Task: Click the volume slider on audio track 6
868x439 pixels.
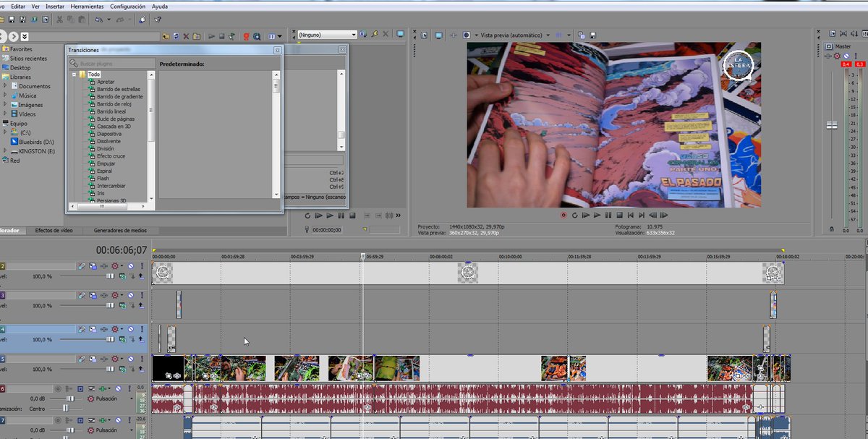Action: point(70,398)
